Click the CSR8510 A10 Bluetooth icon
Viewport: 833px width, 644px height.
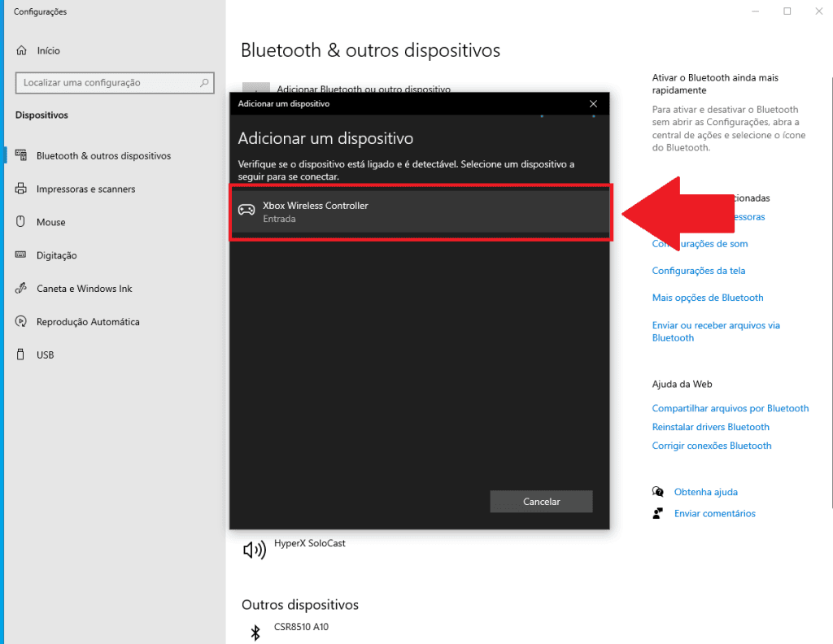click(x=255, y=632)
